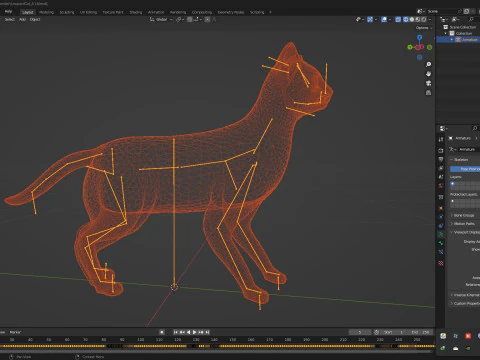The image size is (480, 360).
Task: Expand the Armature item in Outliner
Action: tap(452, 40)
